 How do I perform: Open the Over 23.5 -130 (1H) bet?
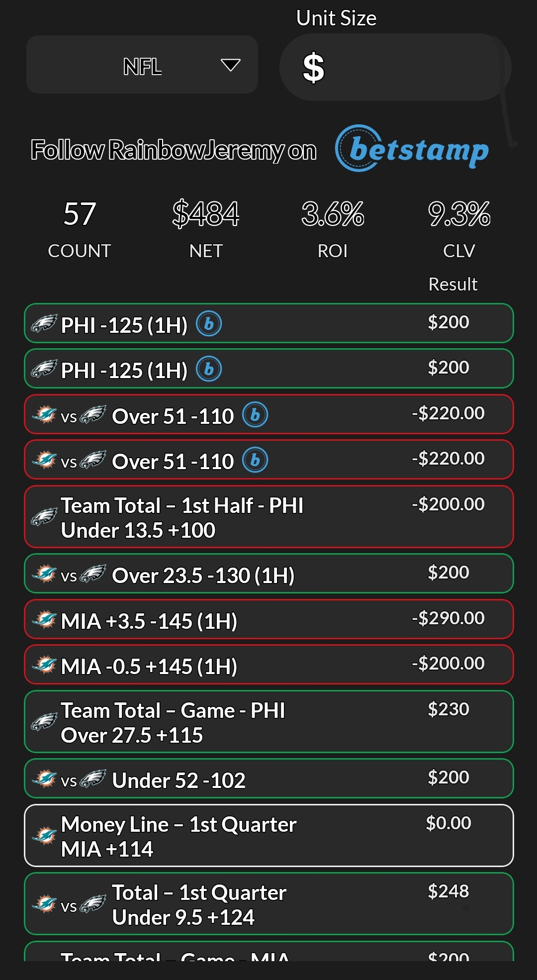[x=268, y=574]
